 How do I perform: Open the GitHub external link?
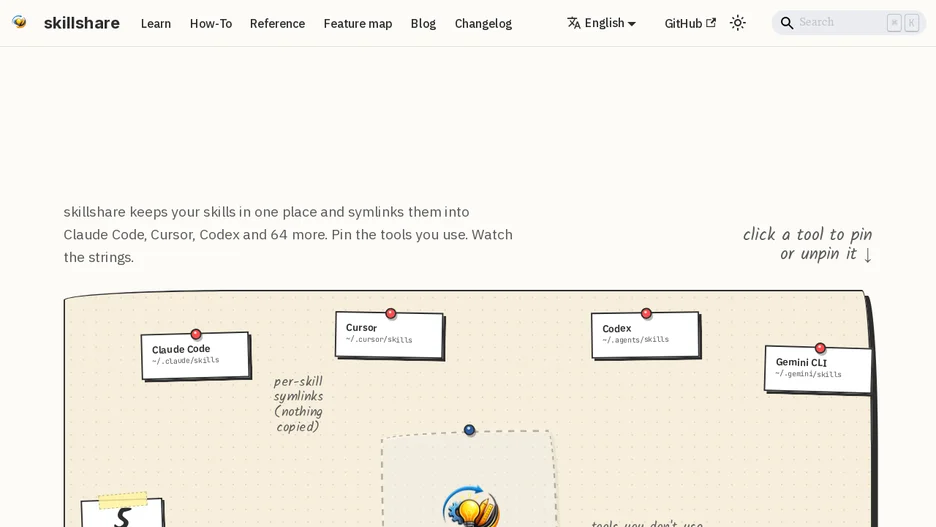[x=690, y=23]
